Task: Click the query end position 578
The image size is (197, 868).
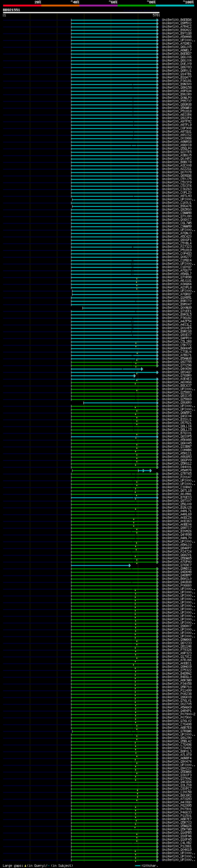Action: 155,15
